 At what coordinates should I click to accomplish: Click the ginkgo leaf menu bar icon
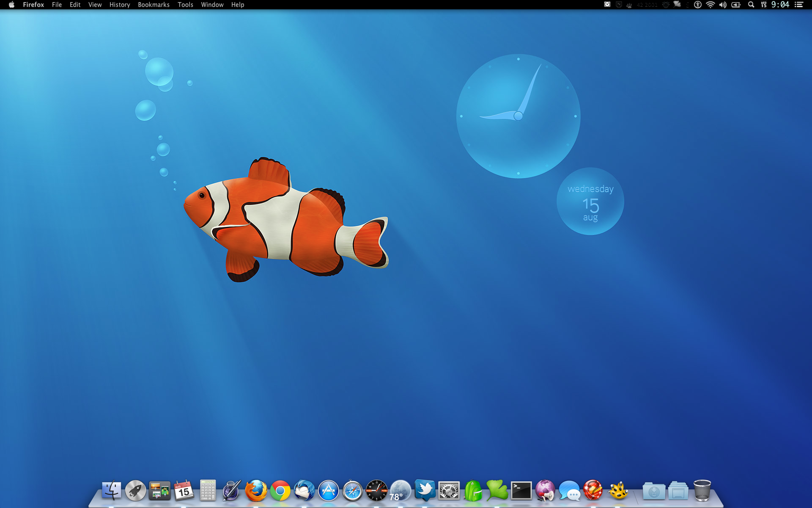(677, 4)
